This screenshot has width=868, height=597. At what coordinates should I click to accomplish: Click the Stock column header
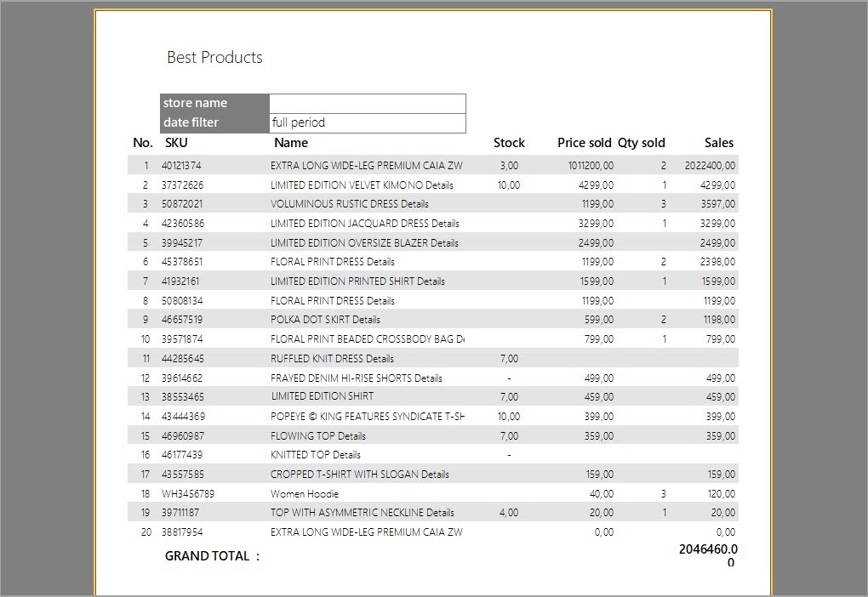click(x=509, y=143)
